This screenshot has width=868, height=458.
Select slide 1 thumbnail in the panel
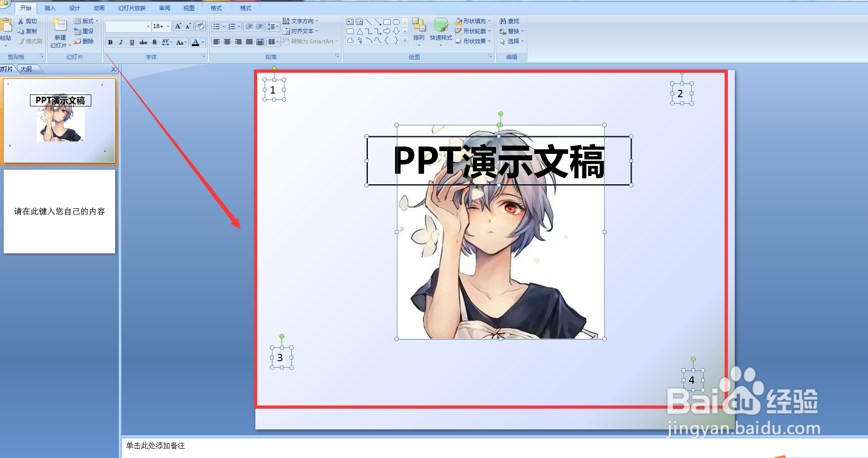(59, 120)
